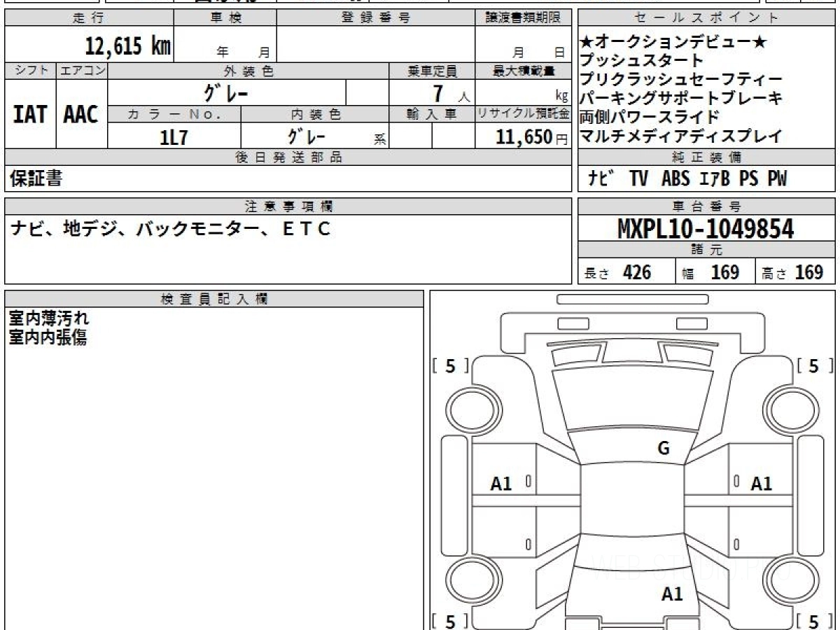Viewport: 840px width, 630px height.
Task: Click ABS in the 純正装備 row
Action: point(675,179)
